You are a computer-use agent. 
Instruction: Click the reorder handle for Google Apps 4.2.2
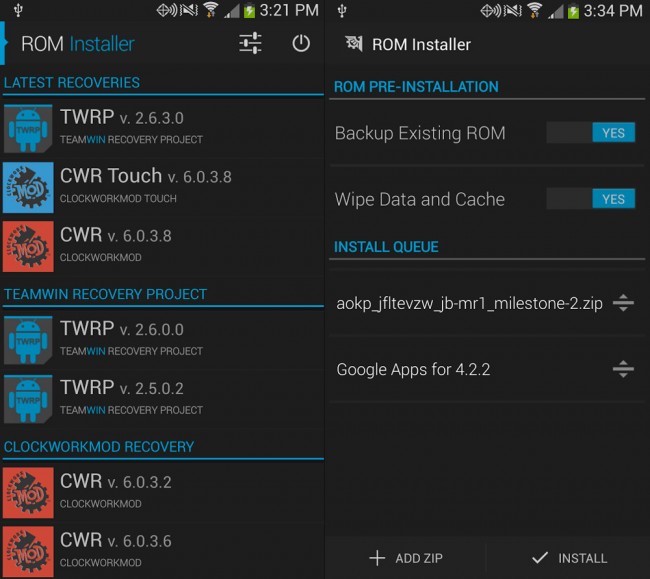623,369
